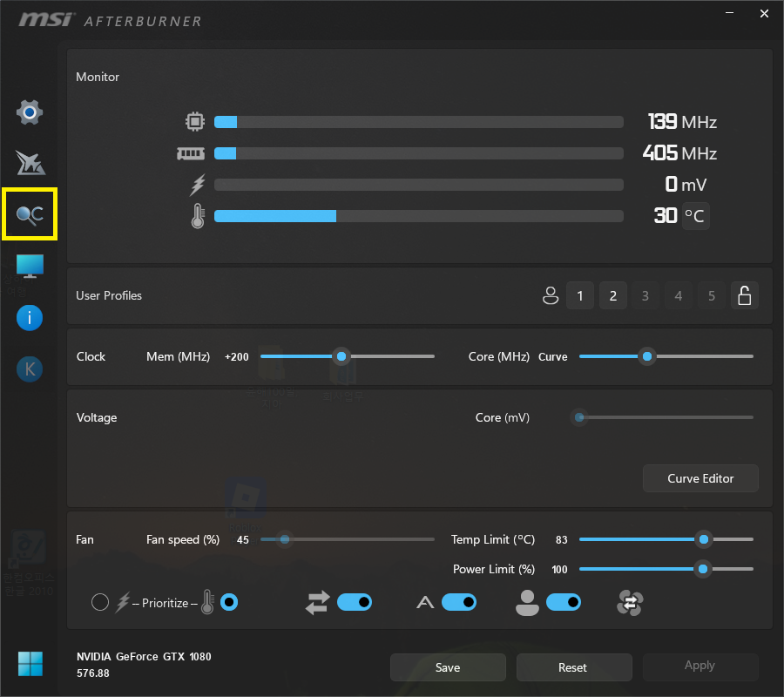Close the Afterburner window
Screen dimensions: 784x697
click(x=764, y=13)
